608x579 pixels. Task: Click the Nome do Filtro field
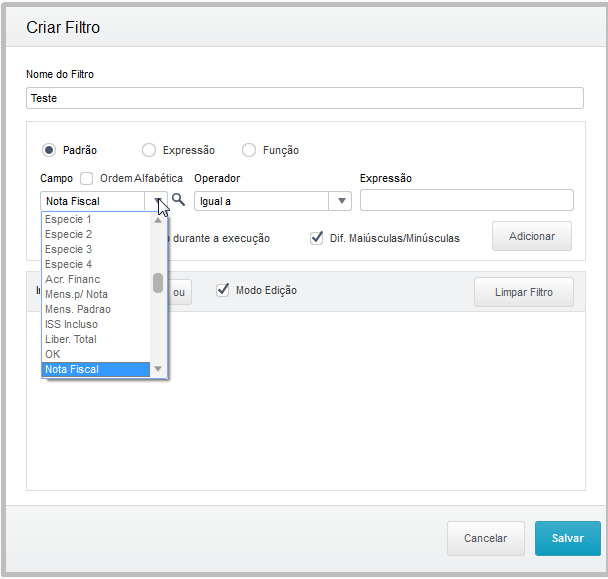tap(304, 98)
